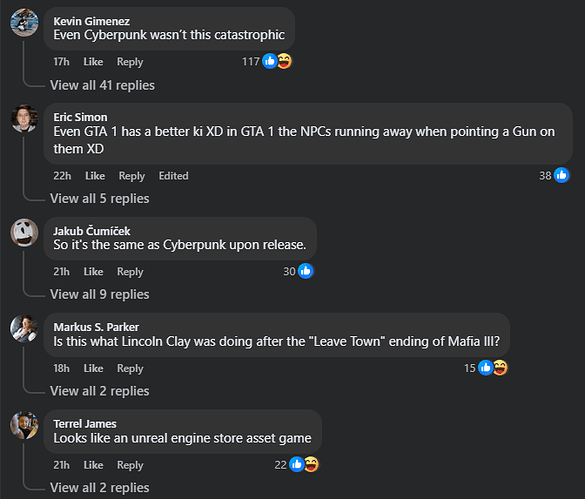This screenshot has width=585, height=499.
Task: Expand all 41 replies to Kevin Gimenez
Action: (x=102, y=85)
